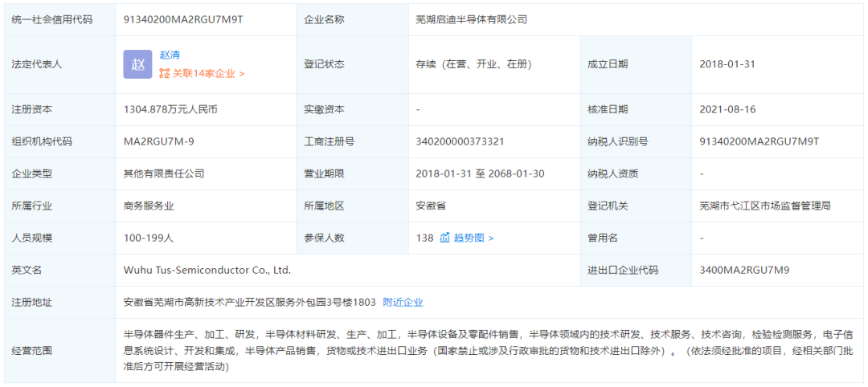Click the related companies icon next to 关联14家企业

(165, 73)
